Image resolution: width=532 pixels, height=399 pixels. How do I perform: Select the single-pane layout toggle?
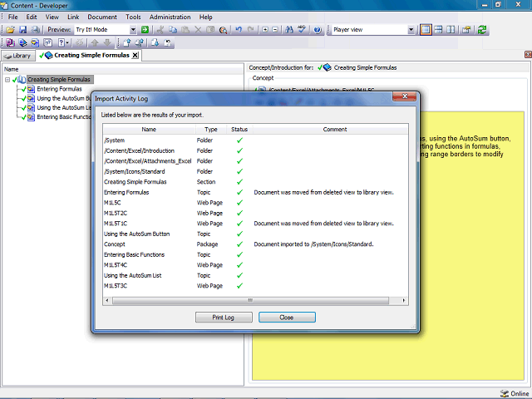[x=426, y=30]
